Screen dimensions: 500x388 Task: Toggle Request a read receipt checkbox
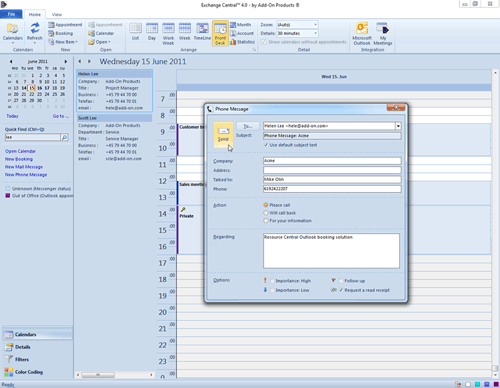pos(341,290)
